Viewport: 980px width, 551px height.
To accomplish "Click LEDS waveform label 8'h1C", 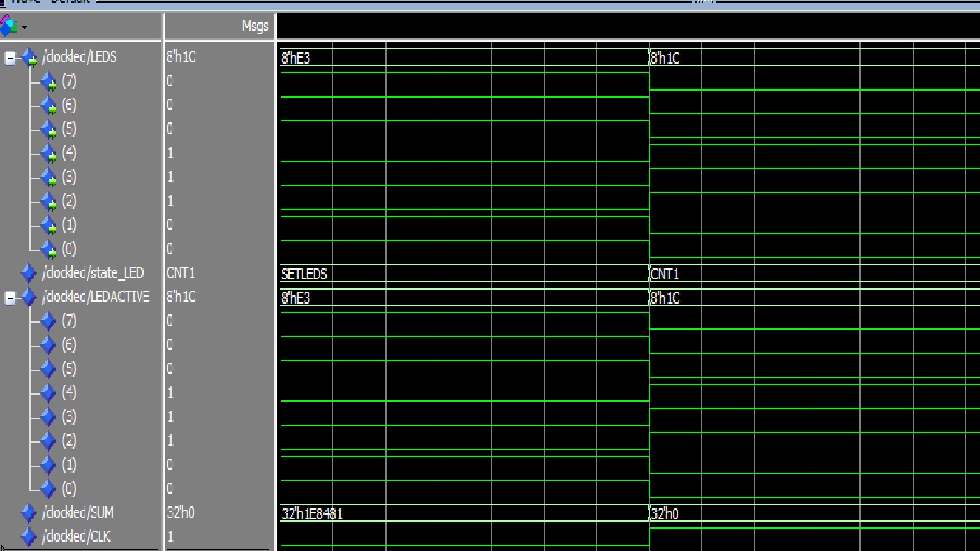I will click(x=665, y=59).
